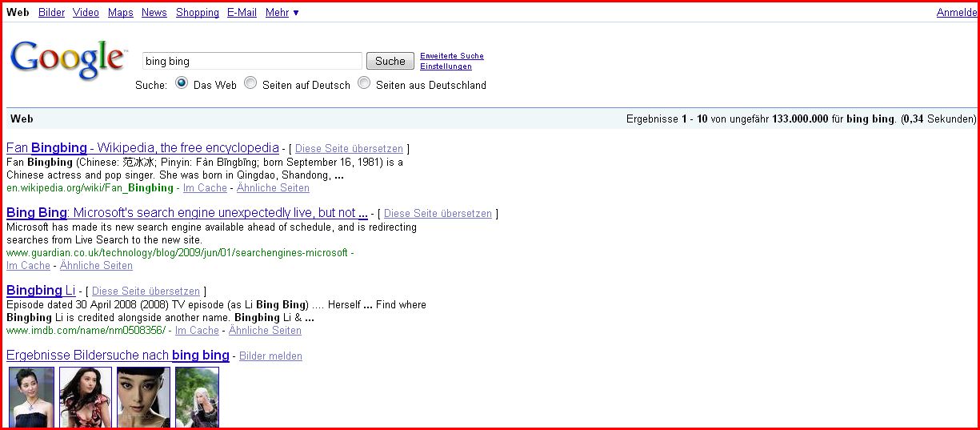
Task: Open first image thumbnail, woman in blue top
Action: pyautogui.click(x=31, y=397)
